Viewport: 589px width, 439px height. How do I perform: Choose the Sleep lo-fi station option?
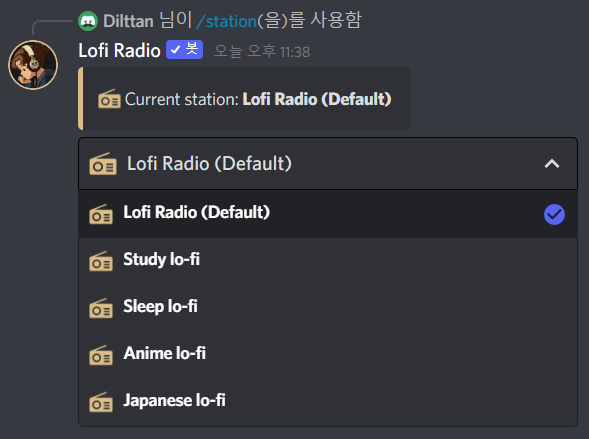[328, 307]
